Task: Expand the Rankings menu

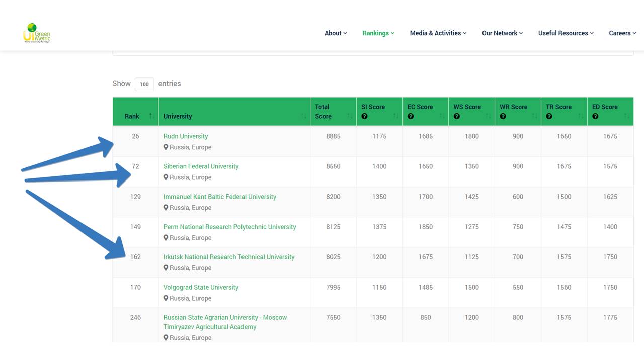Action: point(378,33)
